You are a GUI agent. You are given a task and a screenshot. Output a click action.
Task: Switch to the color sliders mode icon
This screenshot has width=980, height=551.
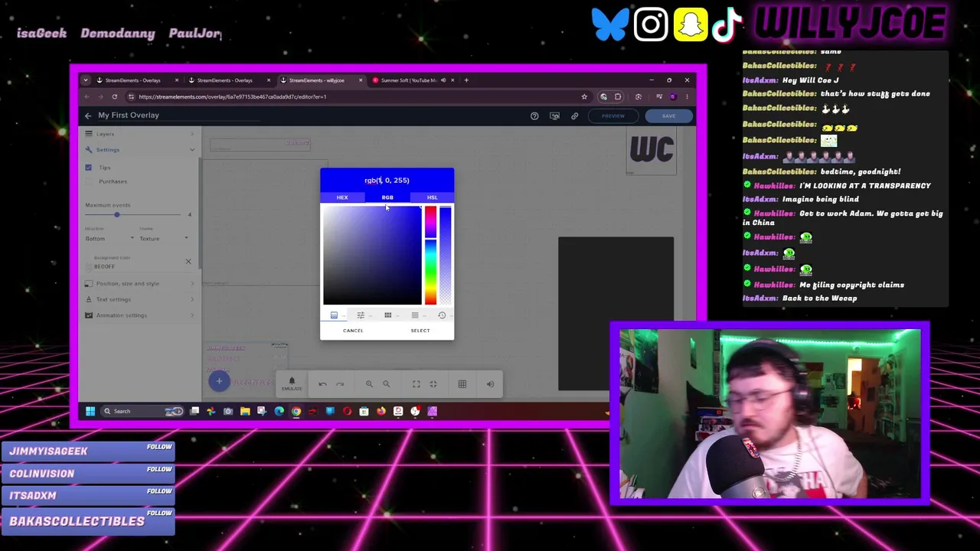(361, 315)
